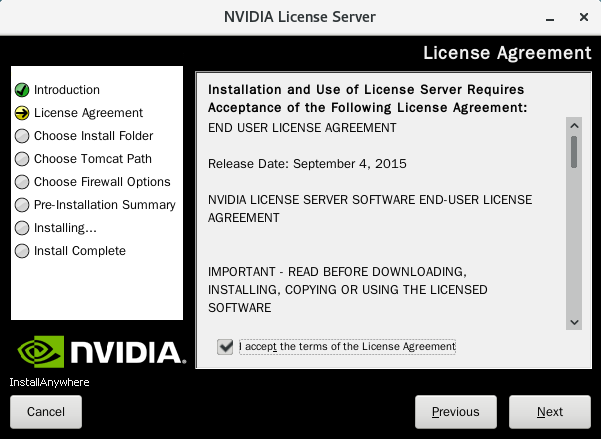Cancel the NVIDIA License Server installation

point(46,412)
